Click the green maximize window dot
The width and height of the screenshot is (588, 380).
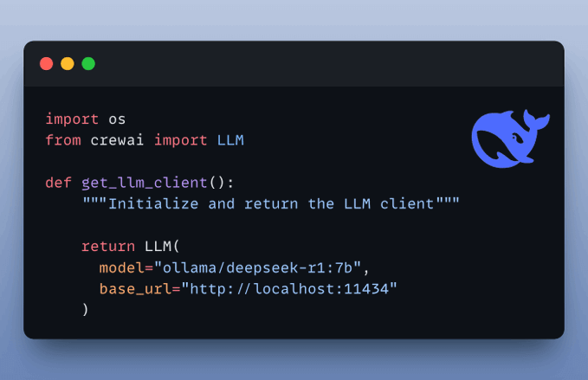88,64
